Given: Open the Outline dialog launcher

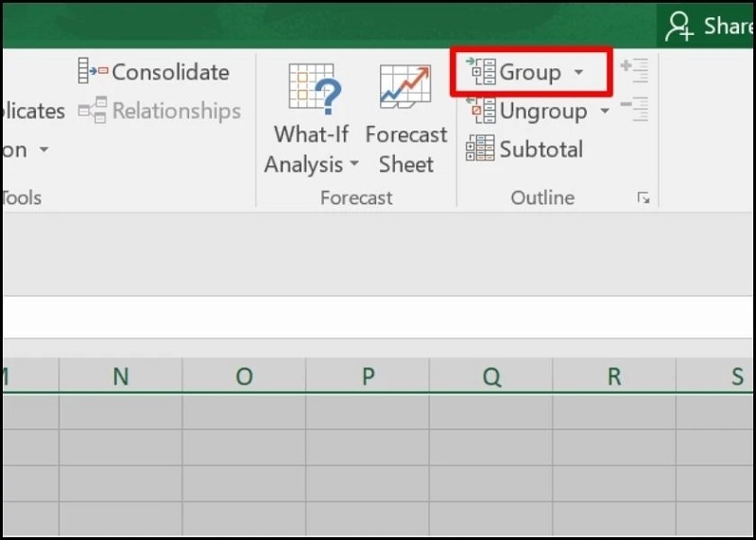Looking at the screenshot, I should click(644, 198).
